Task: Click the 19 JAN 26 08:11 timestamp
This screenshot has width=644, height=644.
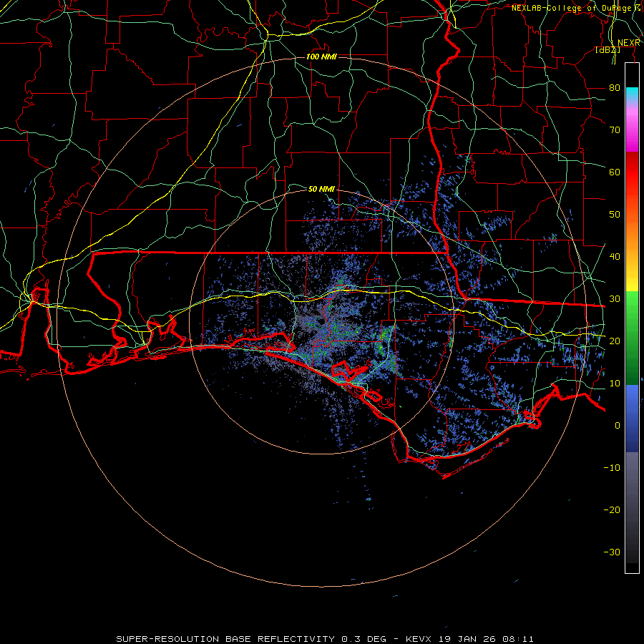Action: [x=487, y=639]
